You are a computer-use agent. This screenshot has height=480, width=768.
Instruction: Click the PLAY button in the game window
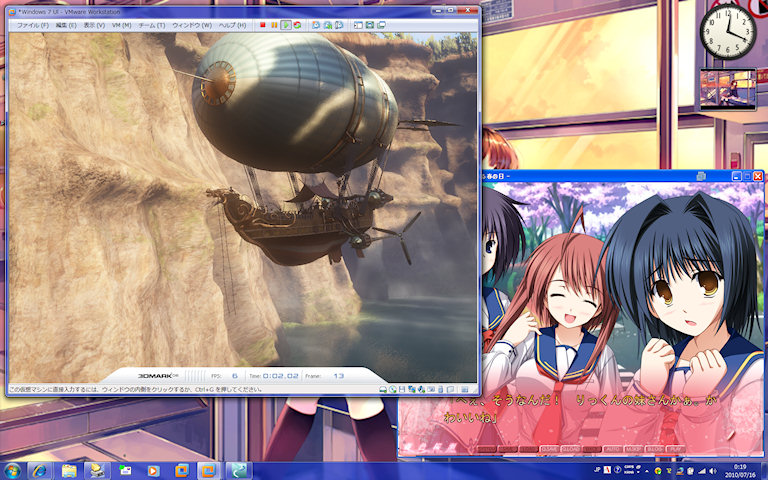point(676,449)
